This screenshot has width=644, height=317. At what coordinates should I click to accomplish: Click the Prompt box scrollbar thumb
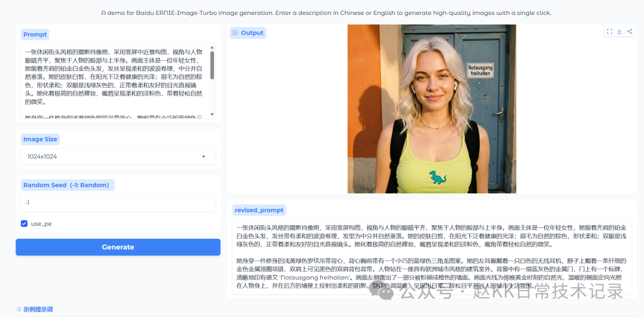[212, 65]
